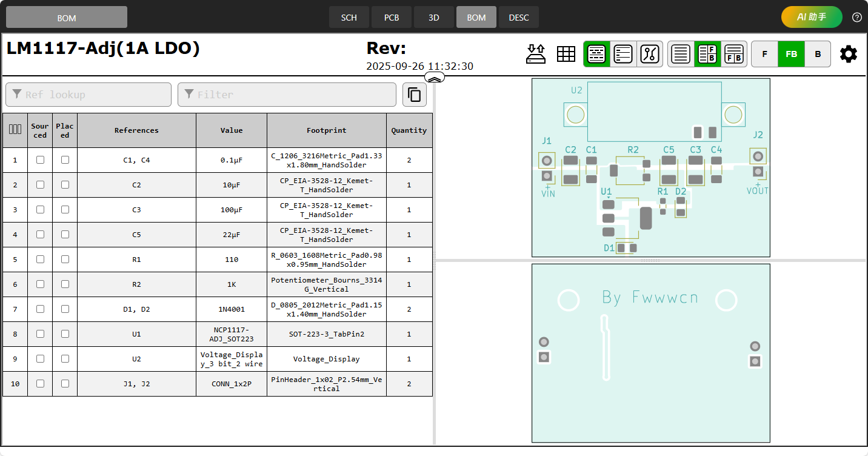Collapse header using the chevron handle
This screenshot has width=868, height=456.
(x=435, y=77)
